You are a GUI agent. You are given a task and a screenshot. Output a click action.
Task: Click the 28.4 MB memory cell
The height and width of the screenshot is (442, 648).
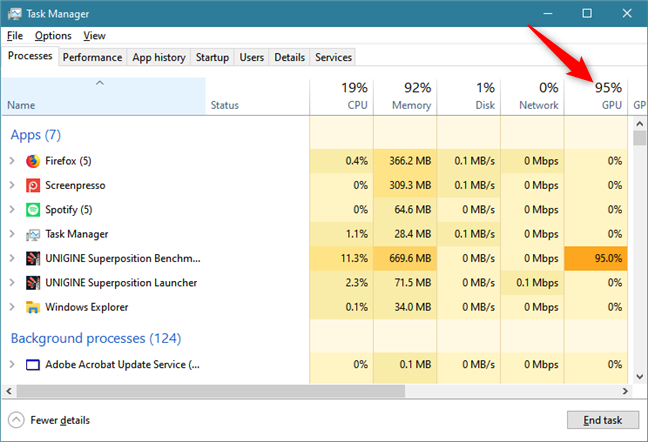click(405, 234)
